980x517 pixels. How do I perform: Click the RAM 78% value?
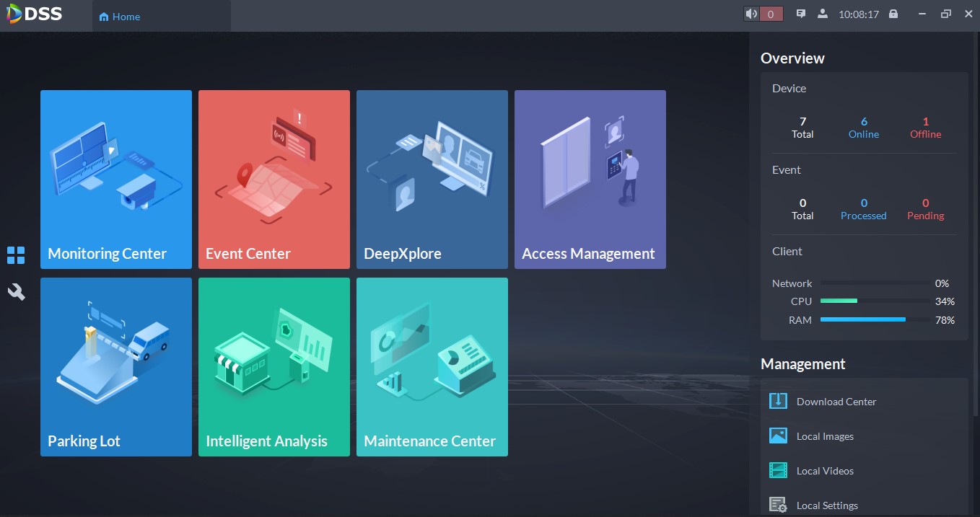(945, 320)
